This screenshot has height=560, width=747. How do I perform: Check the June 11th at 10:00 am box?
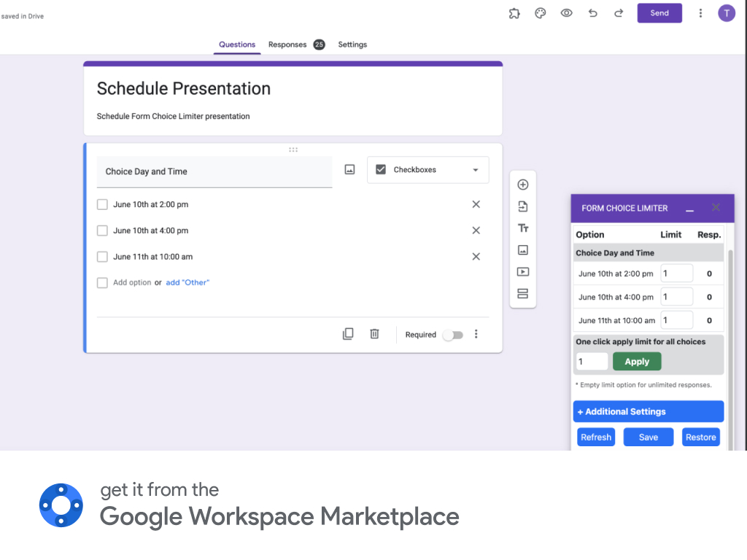tap(102, 257)
